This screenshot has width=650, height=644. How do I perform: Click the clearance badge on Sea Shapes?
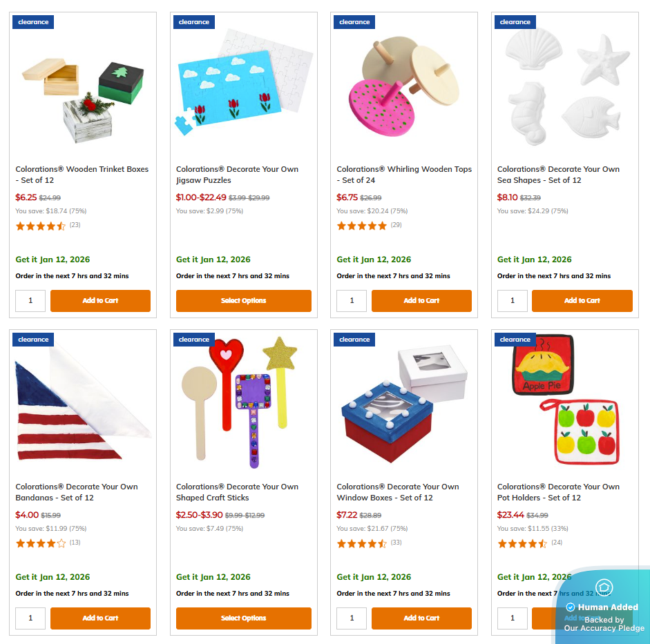pyautogui.click(x=515, y=22)
